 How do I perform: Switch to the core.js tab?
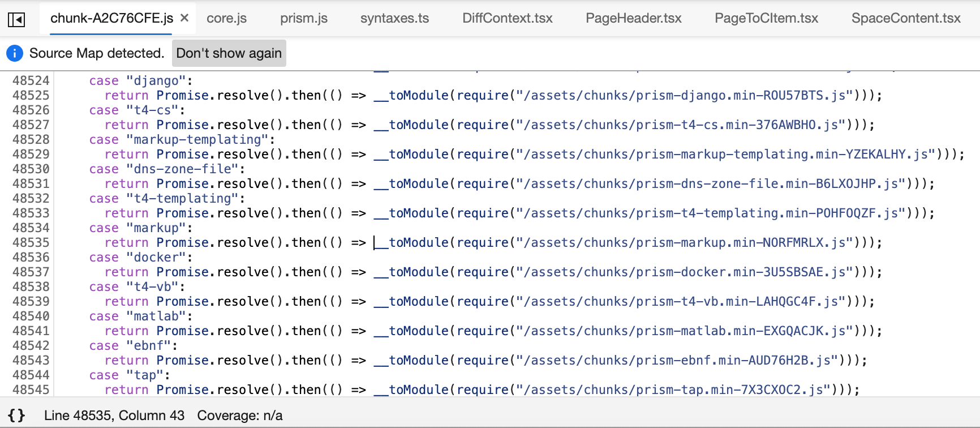tap(226, 18)
